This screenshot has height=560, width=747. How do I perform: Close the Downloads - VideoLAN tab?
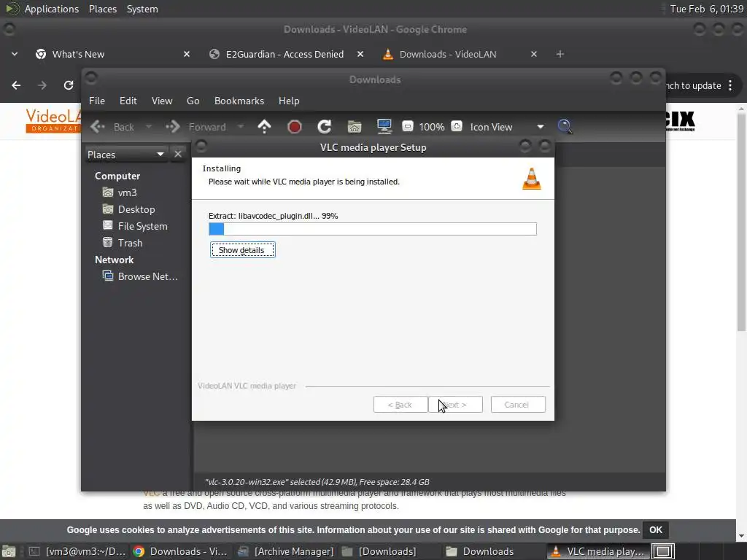(533, 54)
